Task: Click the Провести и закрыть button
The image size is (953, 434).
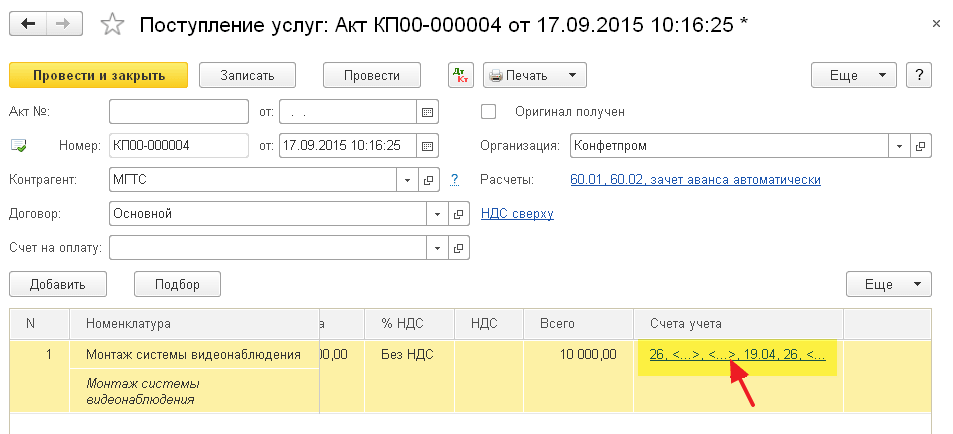Action: pyautogui.click(x=98, y=75)
